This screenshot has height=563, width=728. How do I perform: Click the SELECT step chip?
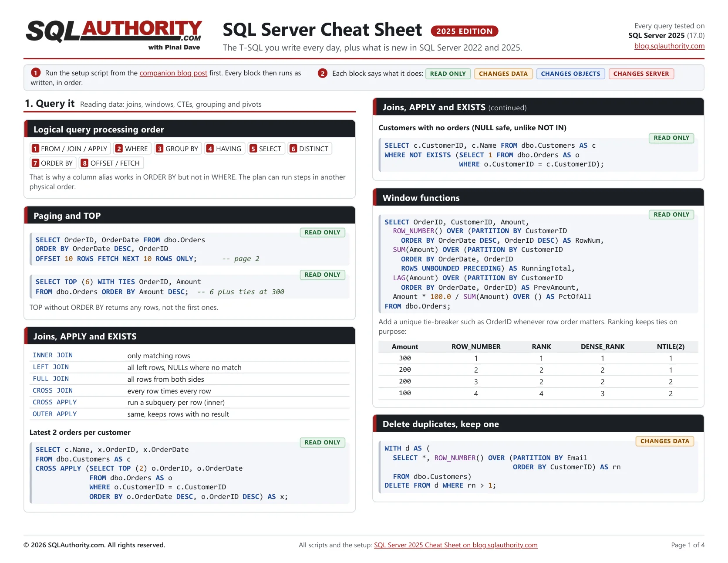pos(266,149)
